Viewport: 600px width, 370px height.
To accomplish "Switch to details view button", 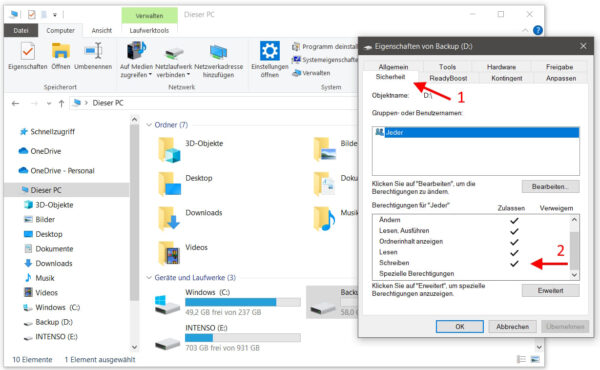I will point(521,359).
